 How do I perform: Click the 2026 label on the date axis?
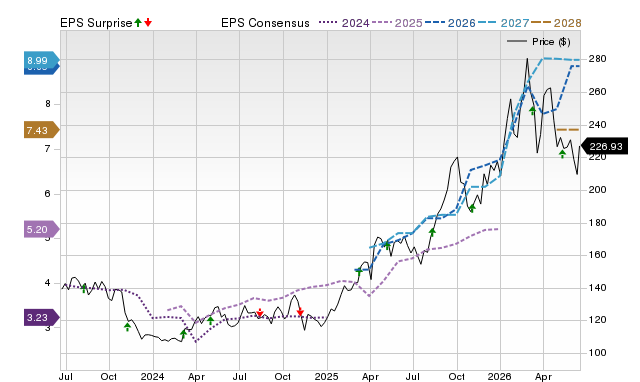tap(500, 376)
